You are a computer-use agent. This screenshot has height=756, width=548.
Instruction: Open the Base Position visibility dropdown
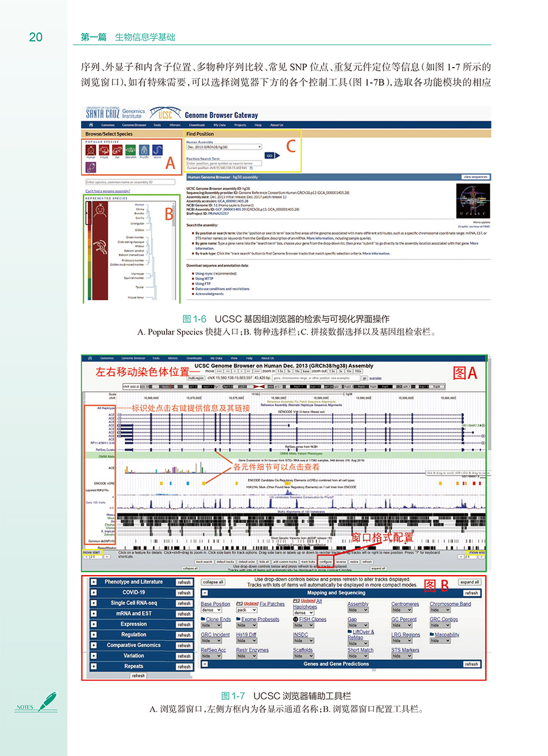pyautogui.click(x=211, y=610)
